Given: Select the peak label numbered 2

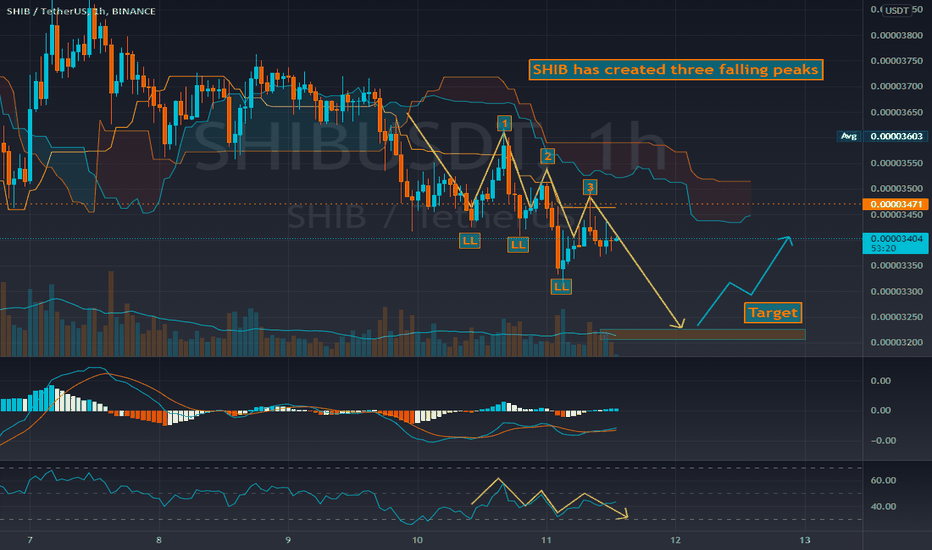Looking at the screenshot, I should (547, 156).
